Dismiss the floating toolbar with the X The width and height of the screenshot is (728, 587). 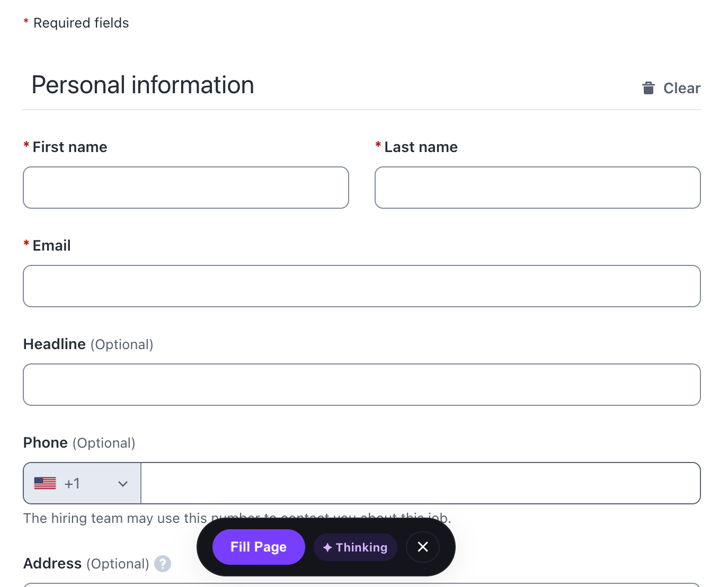coord(422,547)
